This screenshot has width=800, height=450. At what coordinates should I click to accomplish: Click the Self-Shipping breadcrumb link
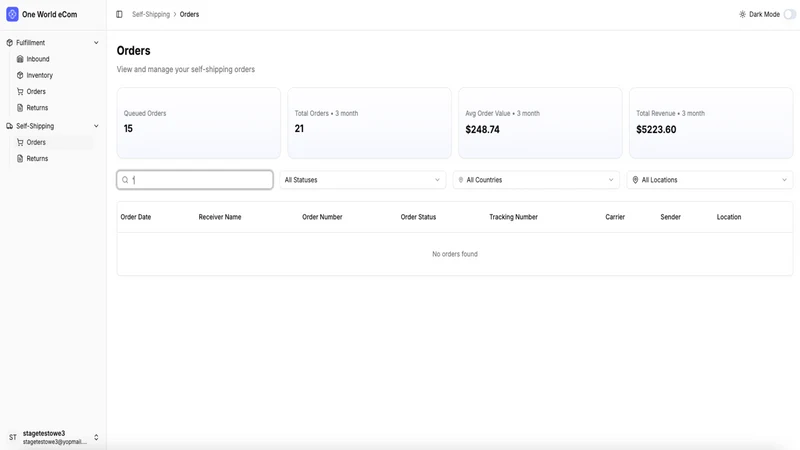pos(151,14)
